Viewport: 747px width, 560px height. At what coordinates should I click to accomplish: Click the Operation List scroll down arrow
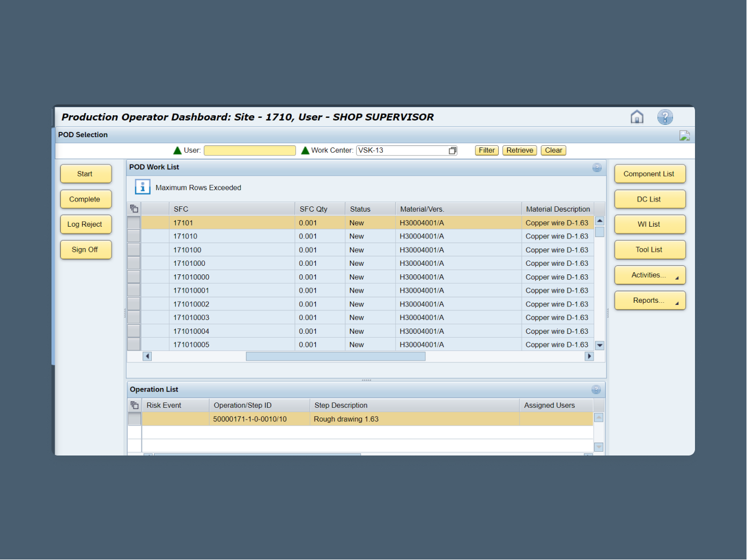599,447
